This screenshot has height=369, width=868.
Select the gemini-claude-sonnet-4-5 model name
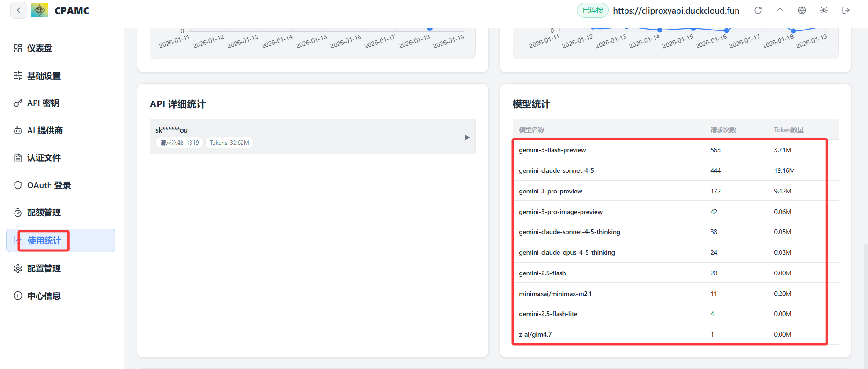click(556, 170)
